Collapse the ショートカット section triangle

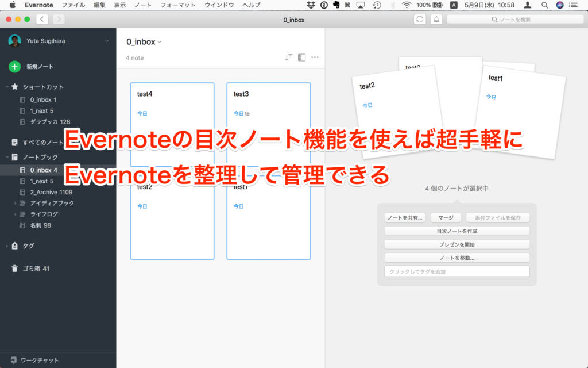tap(7, 87)
